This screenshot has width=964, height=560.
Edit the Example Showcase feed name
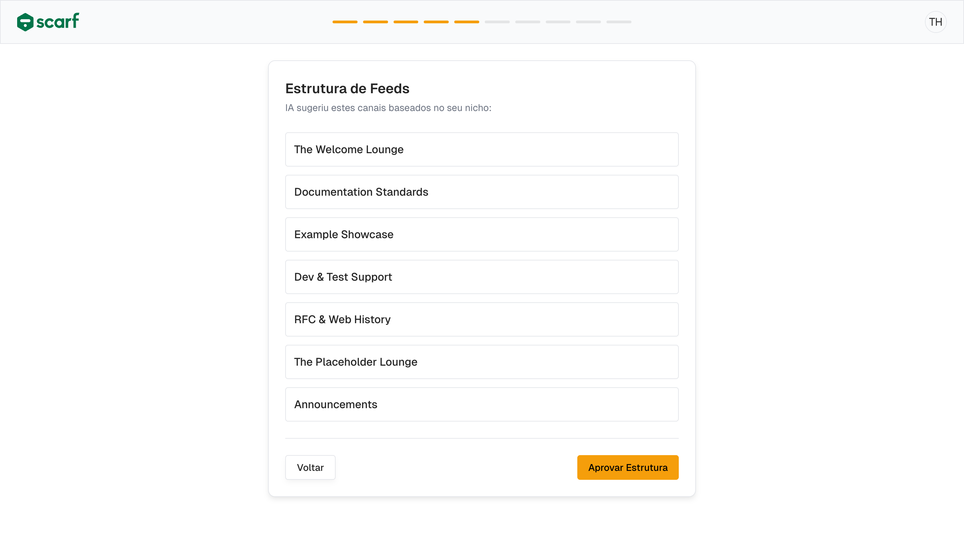point(482,234)
